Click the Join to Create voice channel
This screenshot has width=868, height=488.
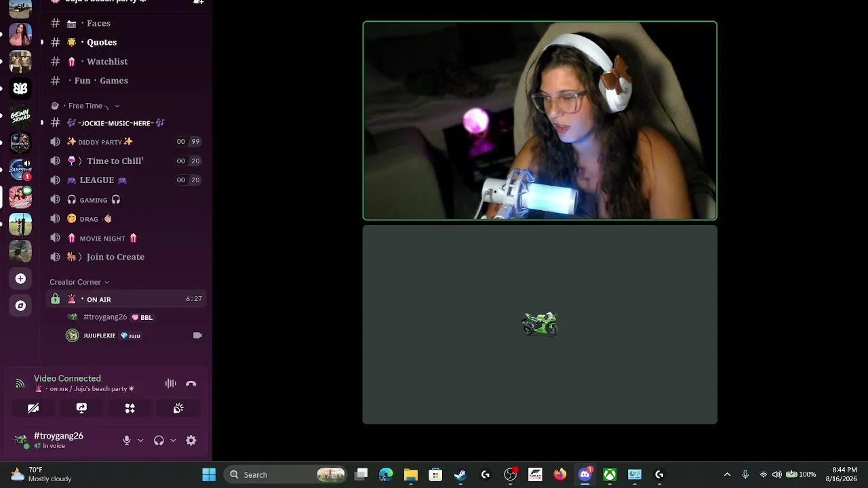click(125, 257)
